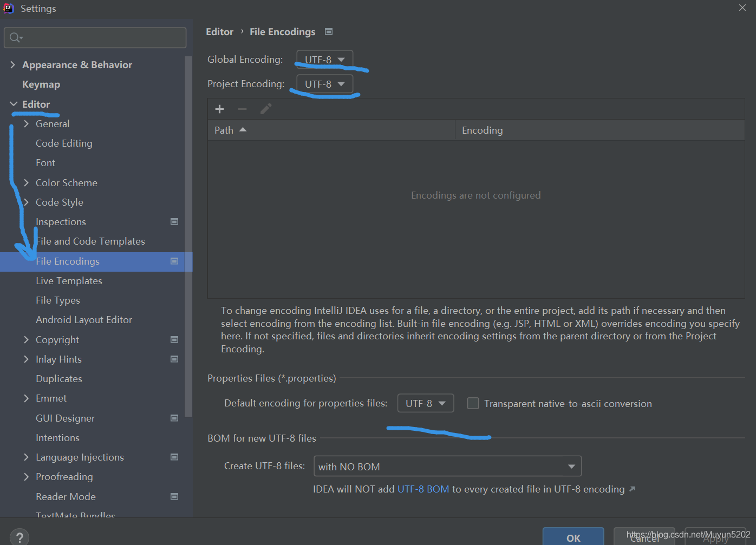This screenshot has width=756, height=545.
Task: Click the OK button
Action: click(573, 537)
